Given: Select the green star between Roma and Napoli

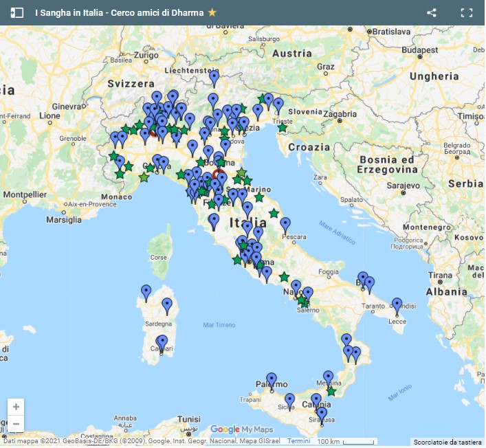Looking at the screenshot, I should coord(284,277).
